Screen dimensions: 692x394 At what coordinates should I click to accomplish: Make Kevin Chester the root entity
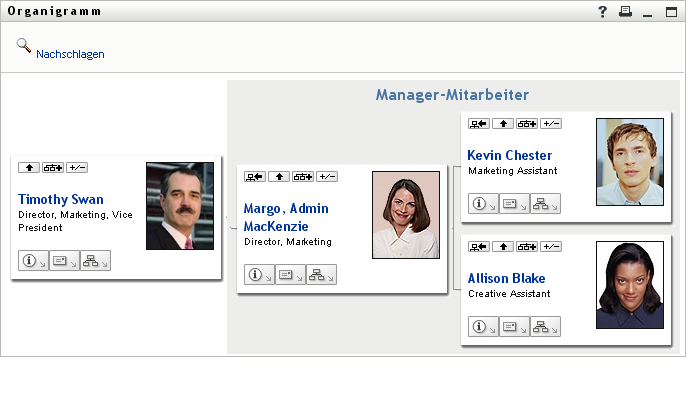coord(479,124)
